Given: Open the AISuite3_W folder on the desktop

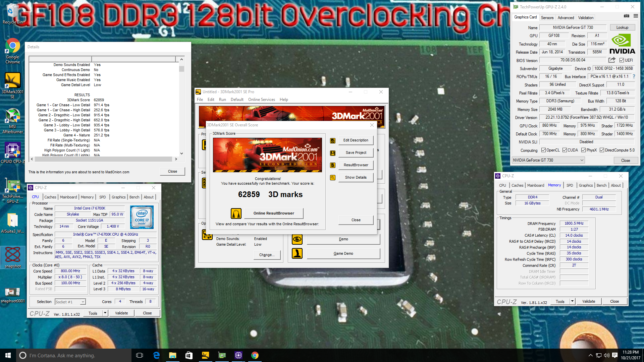Looking at the screenshot, I should tap(12, 223).
